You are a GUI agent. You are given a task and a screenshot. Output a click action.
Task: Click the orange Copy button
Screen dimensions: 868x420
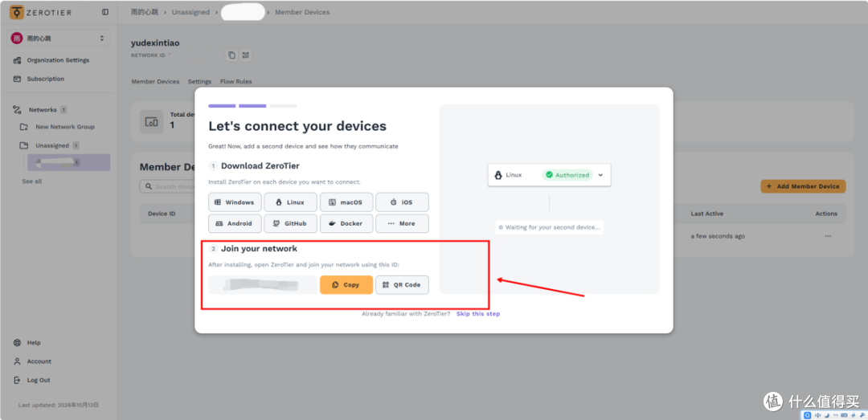click(346, 285)
